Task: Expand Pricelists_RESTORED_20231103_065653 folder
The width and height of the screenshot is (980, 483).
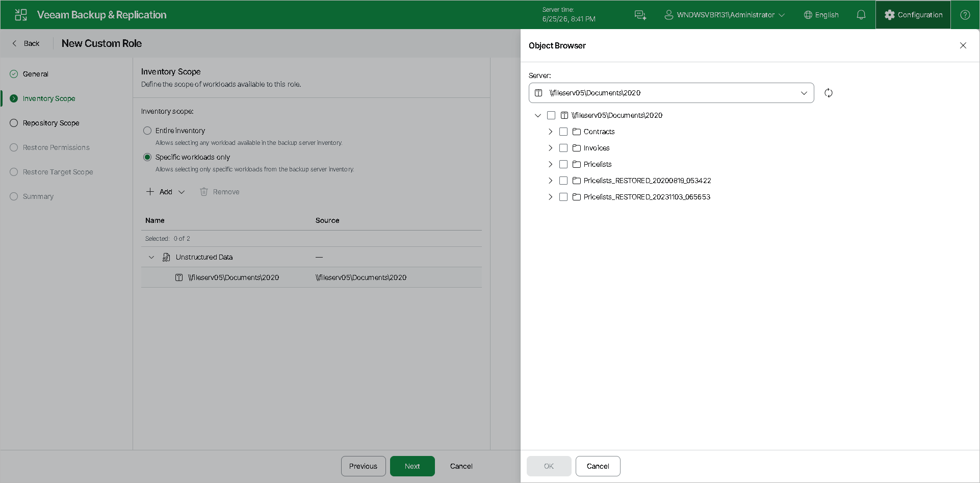Action: click(550, 197)
